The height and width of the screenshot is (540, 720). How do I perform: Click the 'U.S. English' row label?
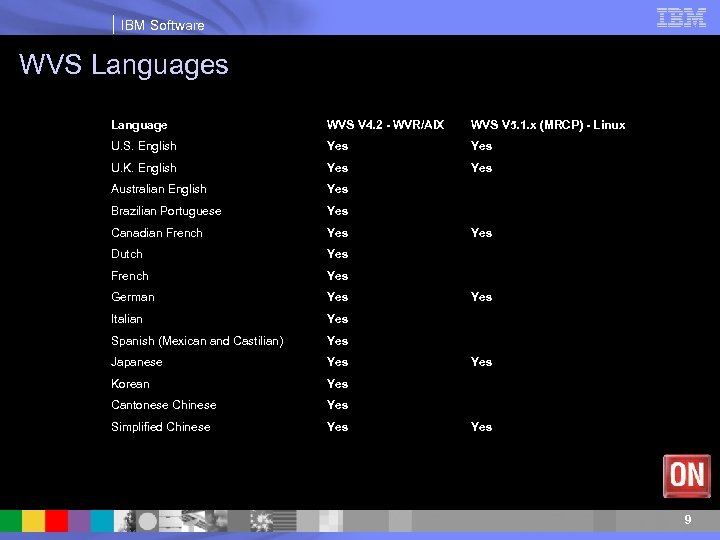(x=144, y=146)
